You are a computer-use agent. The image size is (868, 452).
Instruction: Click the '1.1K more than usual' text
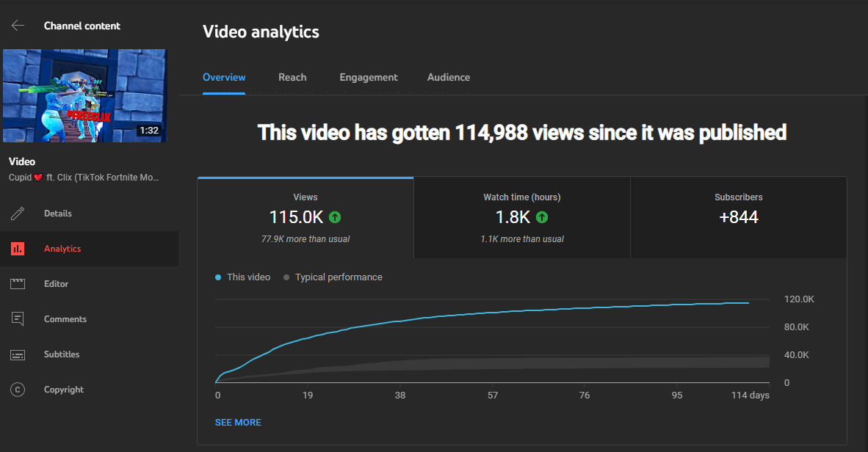pos(522,239)
